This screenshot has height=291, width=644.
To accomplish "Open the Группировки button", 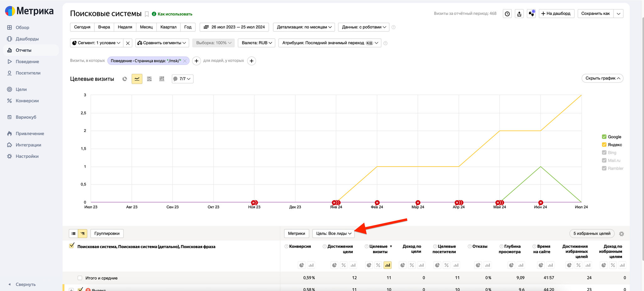I will click(x=107, y=233).
